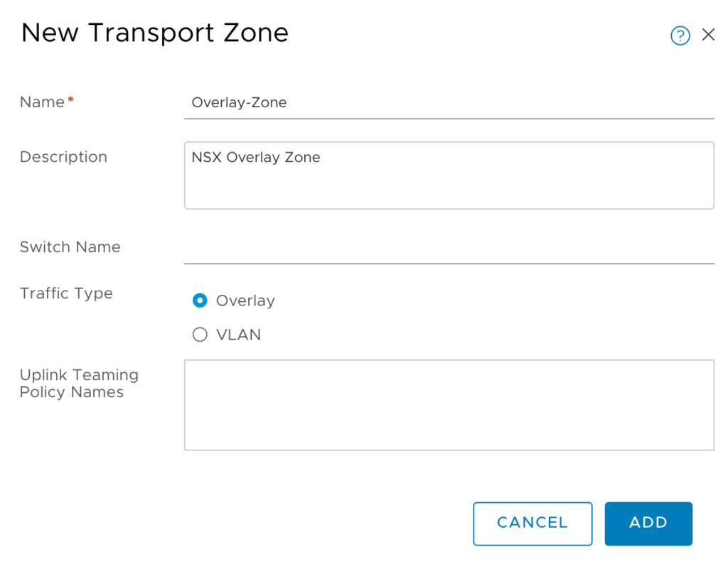Click the "Overlay" radio label text
Image resolution: width=728 pixels, height=569 pixels.
click(245, 301)
